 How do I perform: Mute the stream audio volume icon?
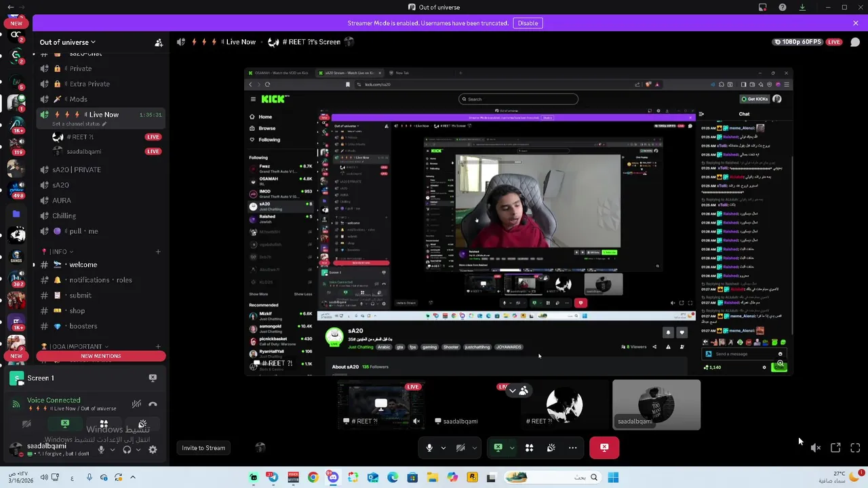pos(816,448)
